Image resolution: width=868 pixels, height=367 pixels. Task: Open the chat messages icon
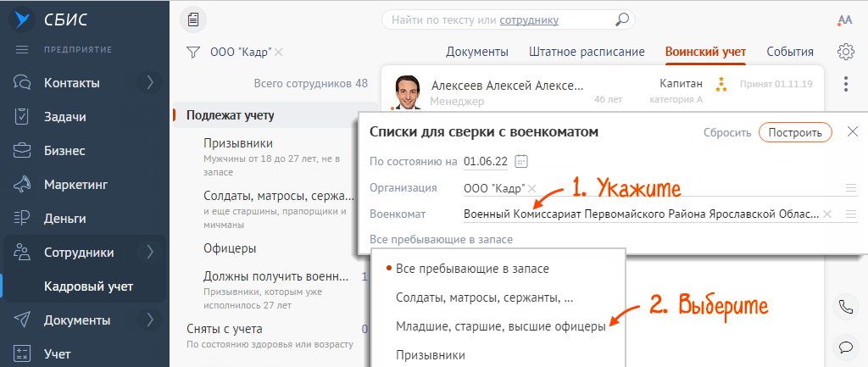click(844, 346)
